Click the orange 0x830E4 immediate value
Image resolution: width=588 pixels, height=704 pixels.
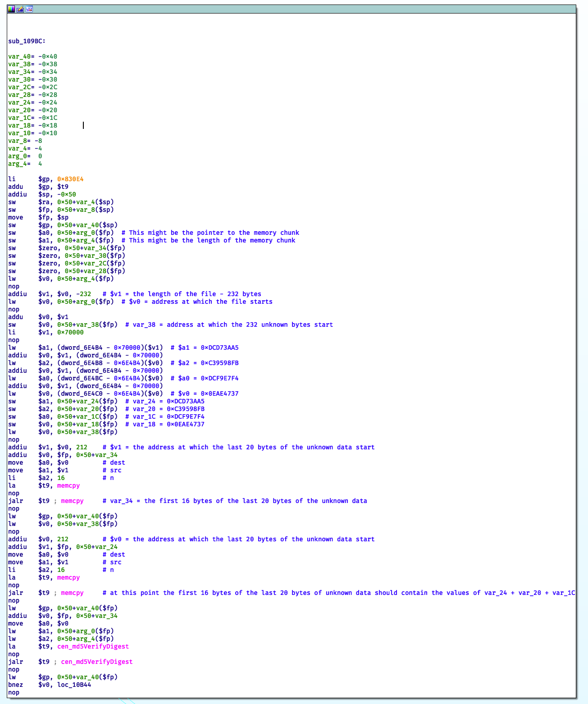click(70, 179)
